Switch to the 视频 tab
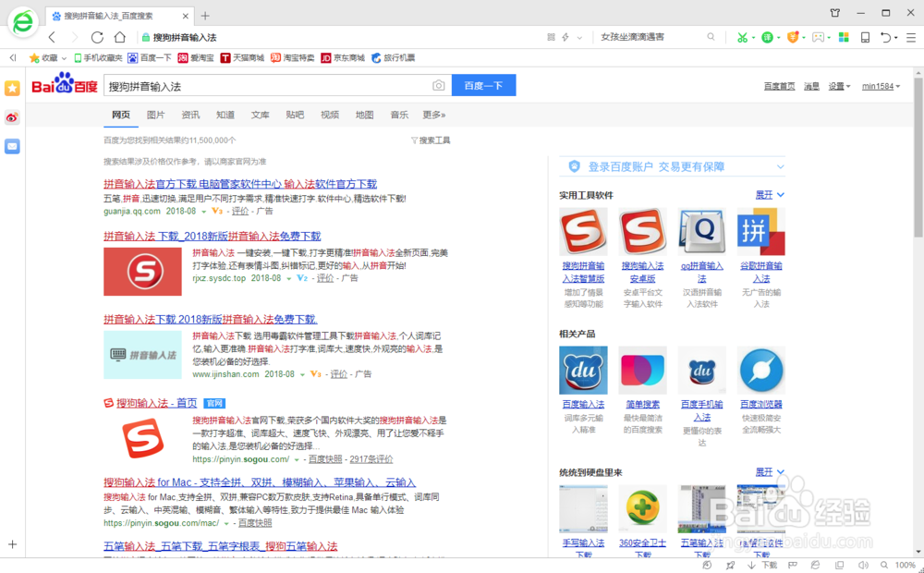This screenshot has width=924, height=573. (x=330, y=115)
